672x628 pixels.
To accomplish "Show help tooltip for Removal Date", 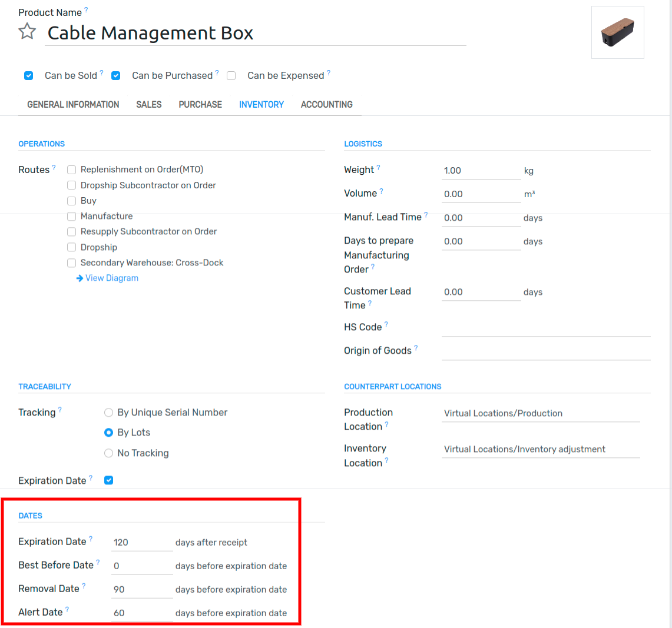I will [x=84, y=586].
